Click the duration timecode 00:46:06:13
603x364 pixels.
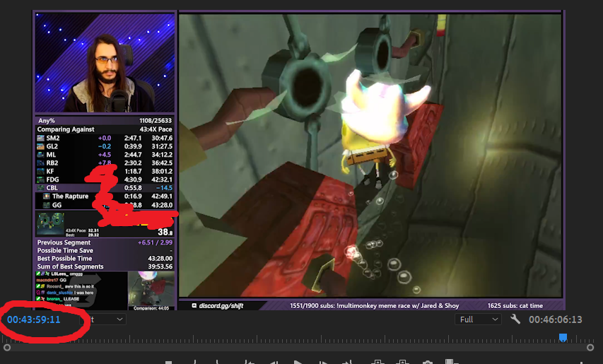coord(556,319)
